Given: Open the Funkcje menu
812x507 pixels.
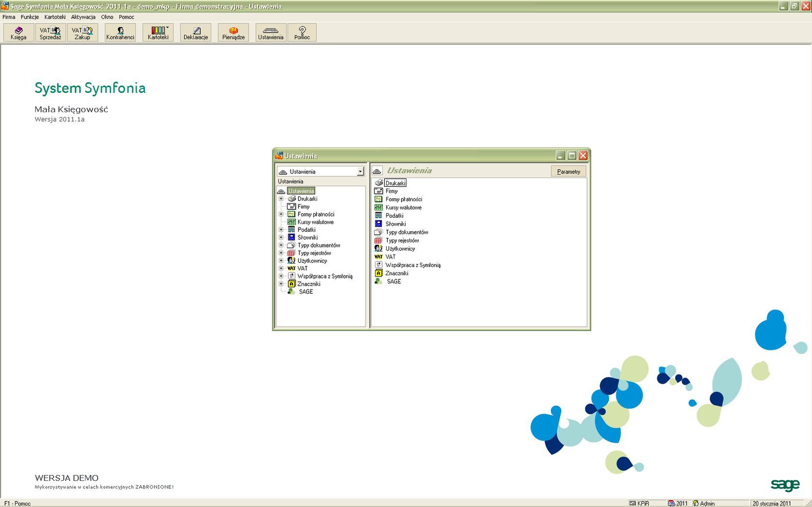Looking at the screenshot, I should click(x=29, y=17).
